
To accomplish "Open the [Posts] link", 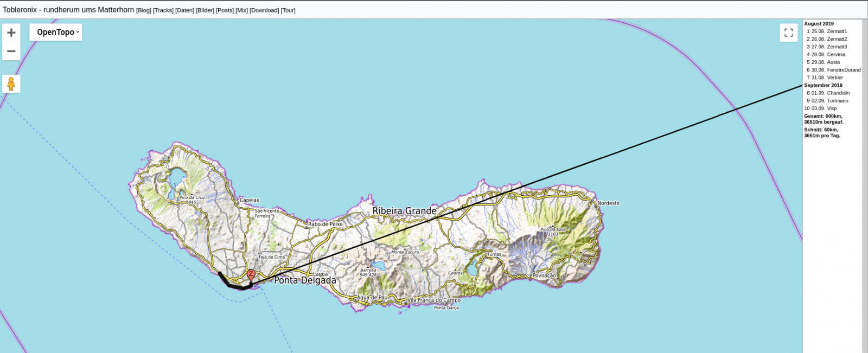I will point(225,10).
